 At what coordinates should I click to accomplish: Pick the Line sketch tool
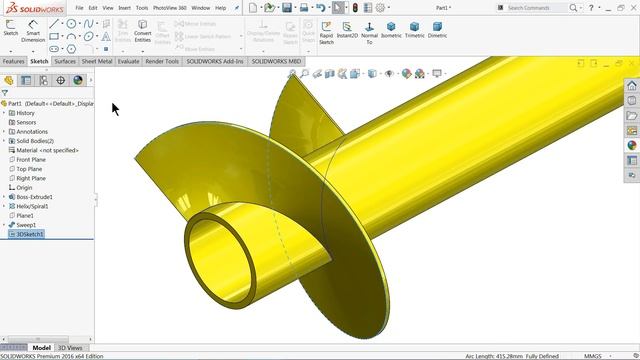click(x=53, y=24)
